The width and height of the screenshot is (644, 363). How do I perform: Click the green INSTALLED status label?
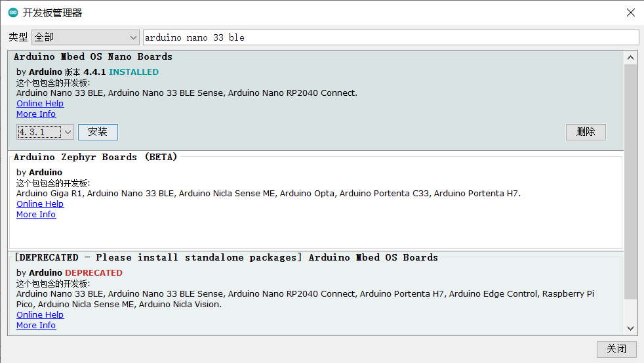coord(134,72)
